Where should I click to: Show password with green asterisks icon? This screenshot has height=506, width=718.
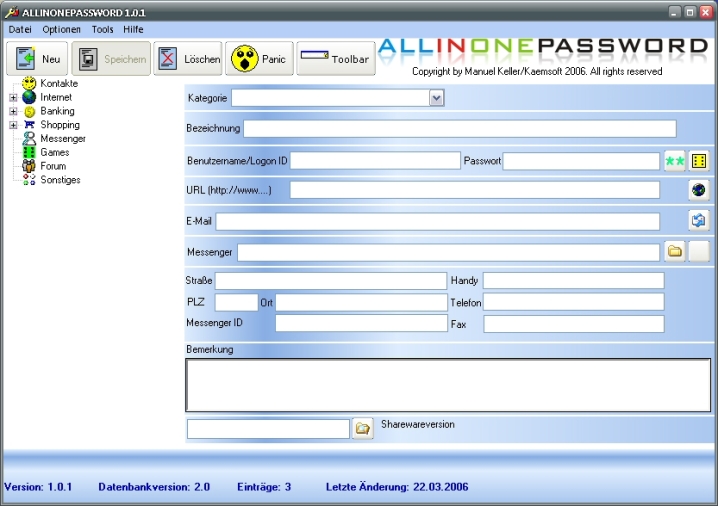(x=674, y=161)
